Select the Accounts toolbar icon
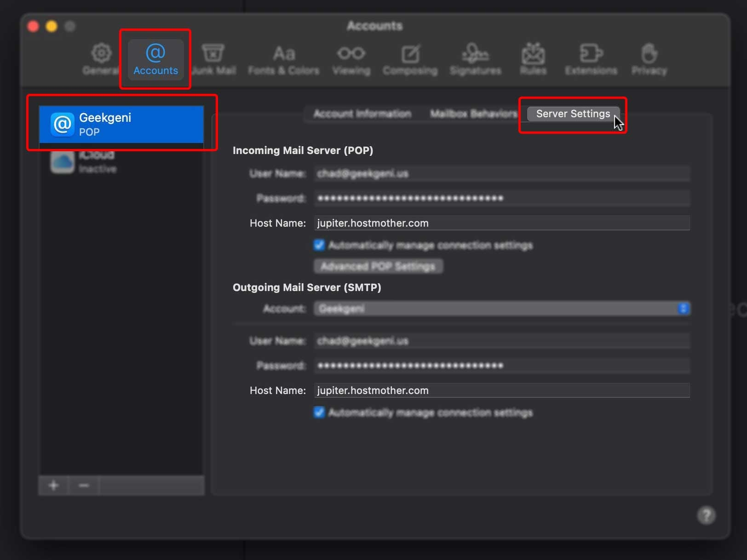The width and height of the screenshot is (747, 560). tap(155, 60)
